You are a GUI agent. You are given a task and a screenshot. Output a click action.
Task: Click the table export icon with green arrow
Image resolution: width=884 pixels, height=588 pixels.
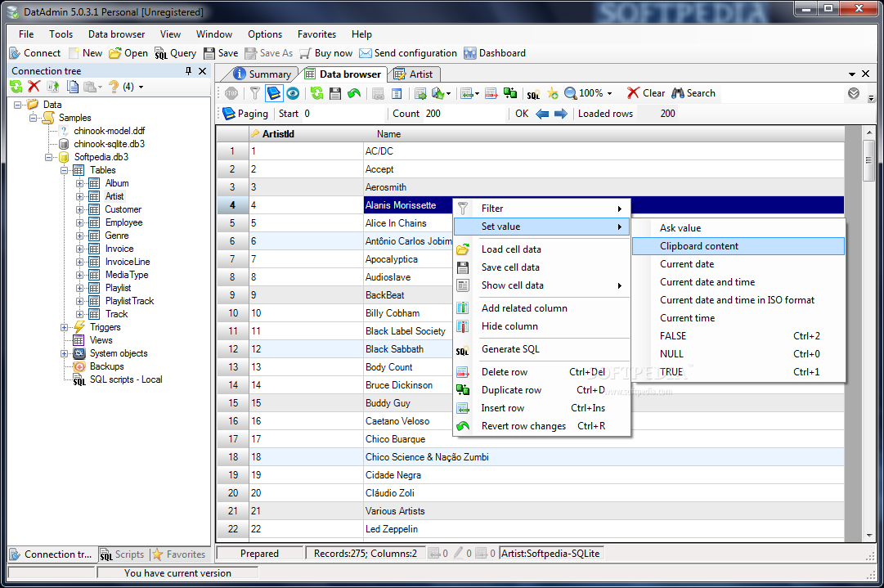click(420, 93)
